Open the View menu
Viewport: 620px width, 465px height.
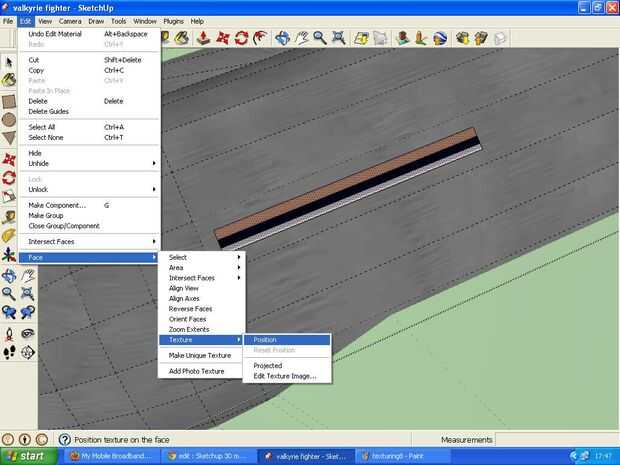45,21
